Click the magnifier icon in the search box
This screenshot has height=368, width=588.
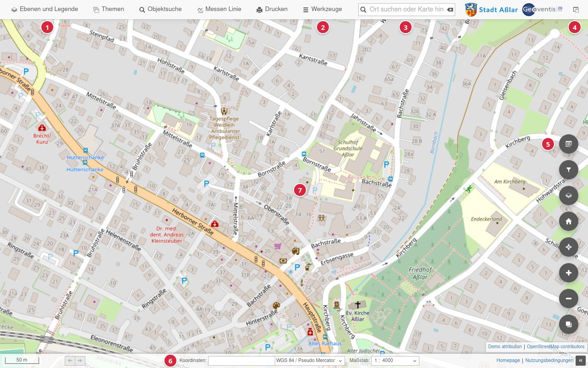363,9
